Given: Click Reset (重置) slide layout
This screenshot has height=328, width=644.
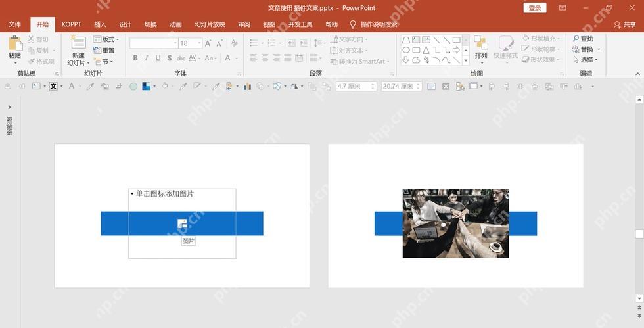Looking at the screenshot, I should pos(104,51).
